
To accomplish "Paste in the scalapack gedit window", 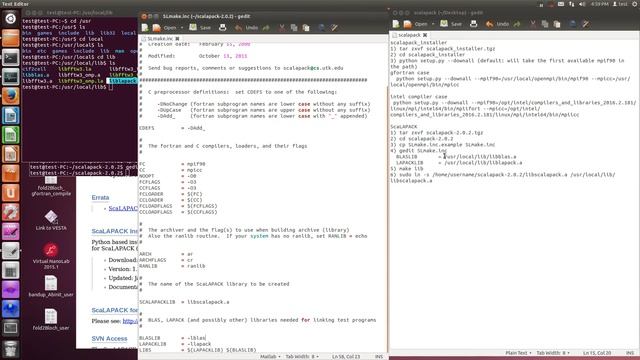I will coord(557,24).
